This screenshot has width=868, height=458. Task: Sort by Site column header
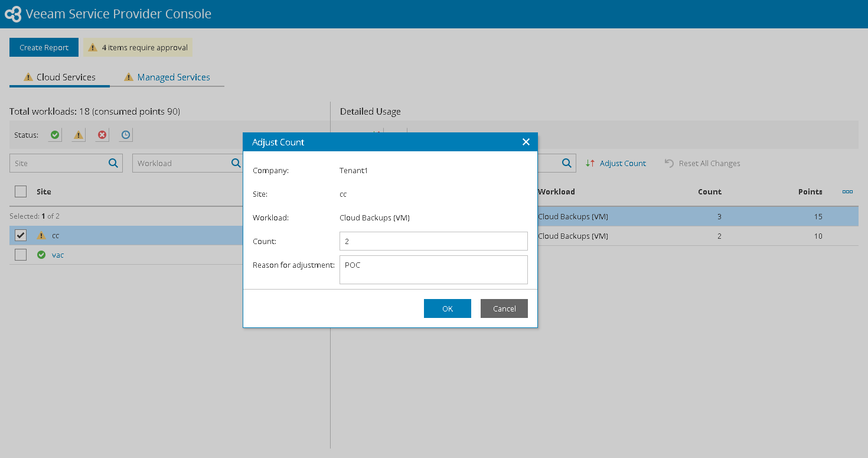pos(44,191)
